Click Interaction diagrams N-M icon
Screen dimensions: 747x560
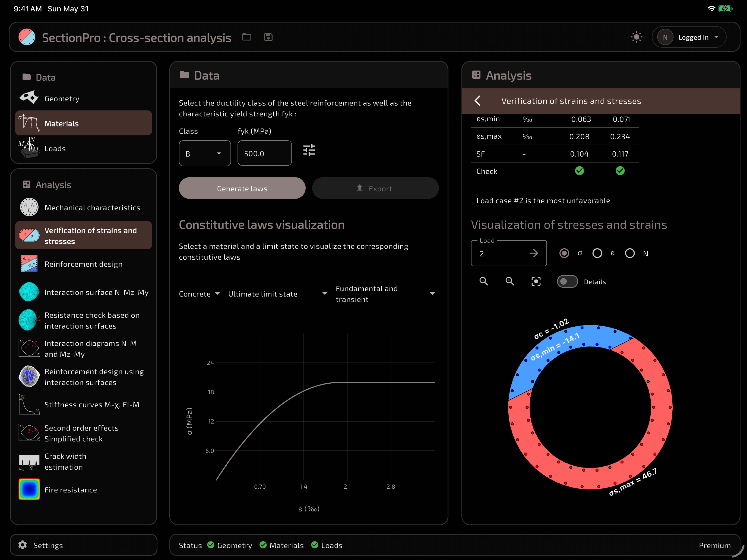(29, 348)
